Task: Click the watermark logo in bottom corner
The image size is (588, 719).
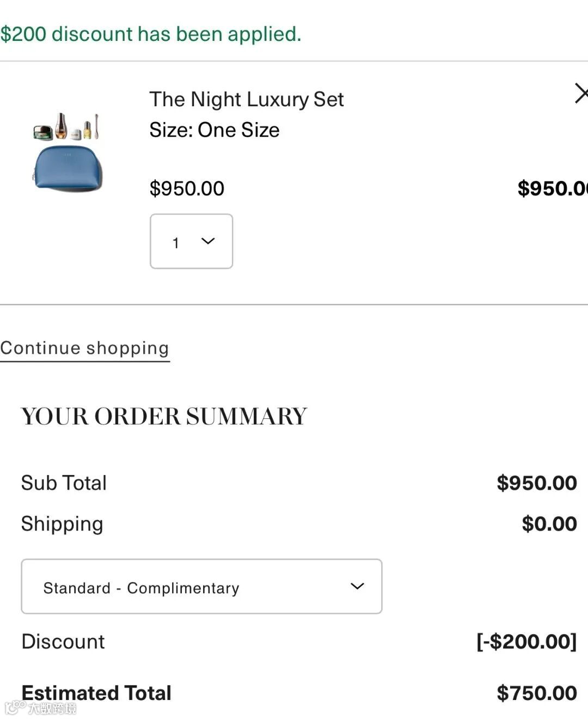Action: [41, 708]
